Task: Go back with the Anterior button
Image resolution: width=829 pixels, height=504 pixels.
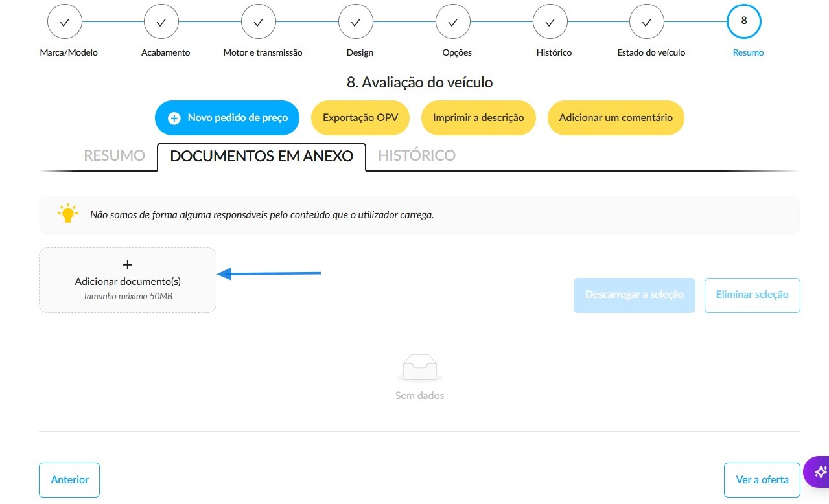Action: [69, 480]
